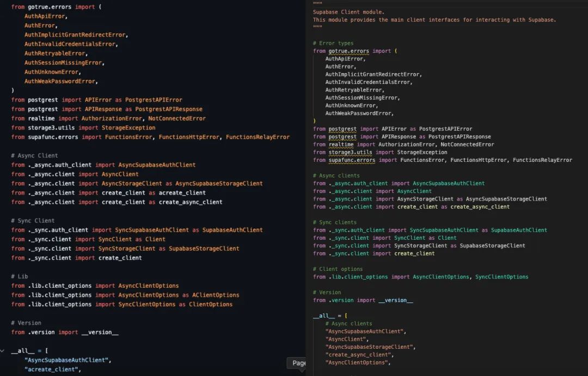Click AuthImplicitGrantRedirectError in the left pane
Image resolution: width=588 pixels, height=376 pixels.
tap(76, 35)
